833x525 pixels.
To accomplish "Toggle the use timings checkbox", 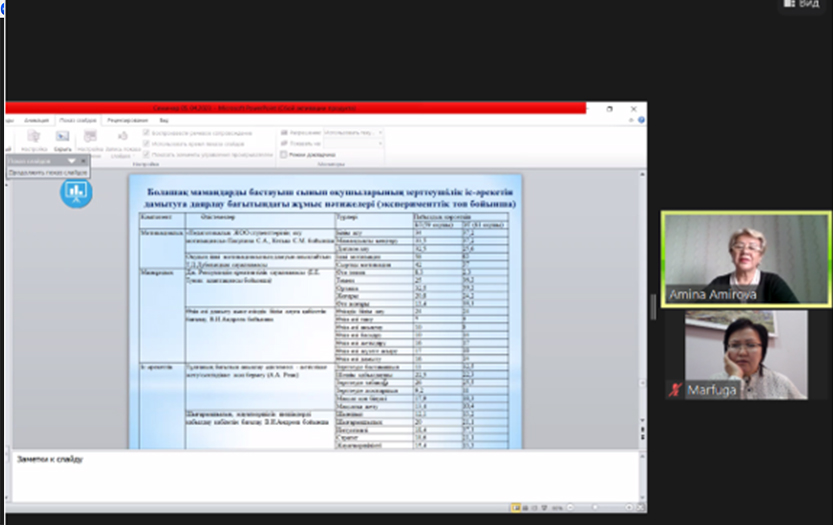I will pyautogui.click(x=147, y=143).
